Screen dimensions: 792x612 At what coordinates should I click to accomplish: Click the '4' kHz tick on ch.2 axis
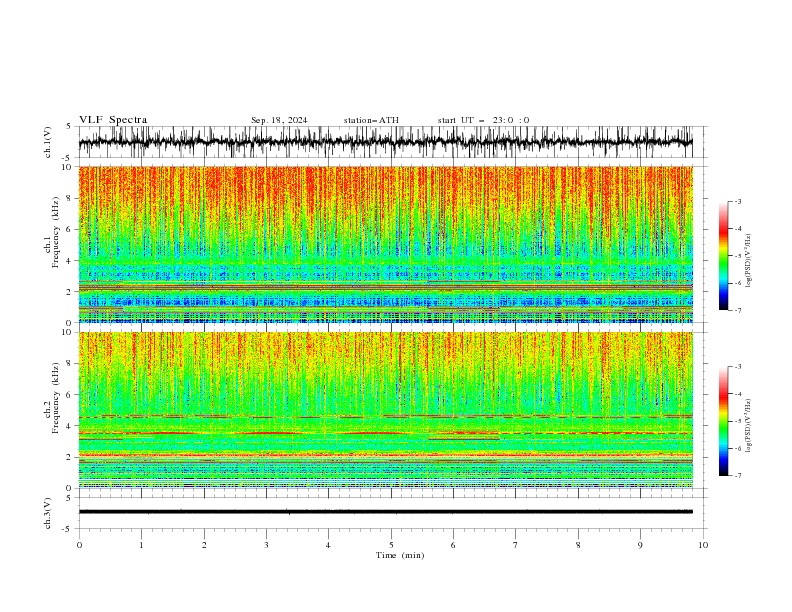click(70, 426)
